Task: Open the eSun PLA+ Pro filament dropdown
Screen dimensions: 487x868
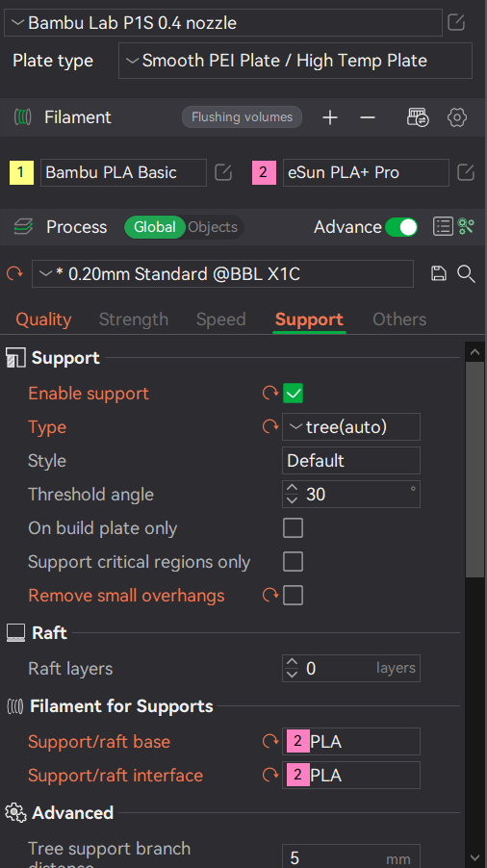Action: point(366,172)
